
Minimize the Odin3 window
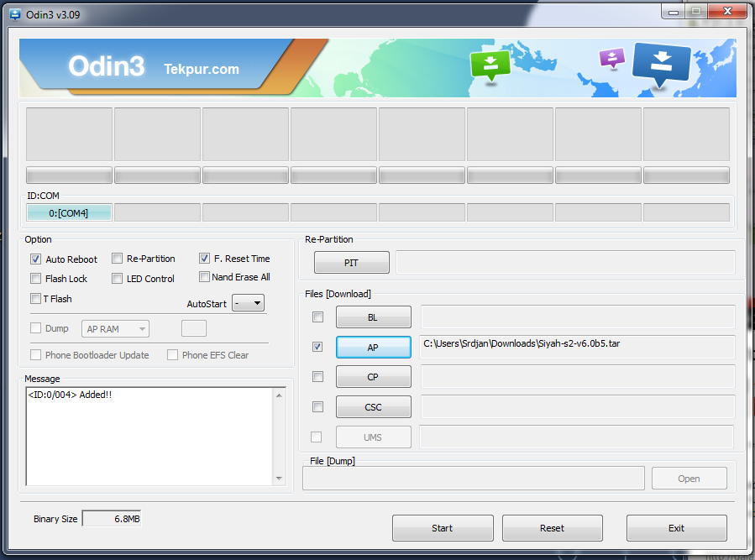[674, 12]
